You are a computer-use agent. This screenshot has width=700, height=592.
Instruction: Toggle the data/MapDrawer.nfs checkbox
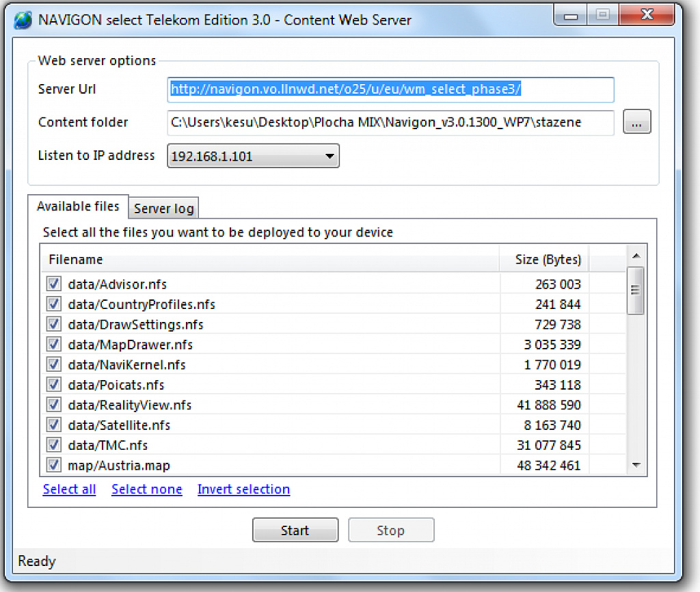[53, 345]
